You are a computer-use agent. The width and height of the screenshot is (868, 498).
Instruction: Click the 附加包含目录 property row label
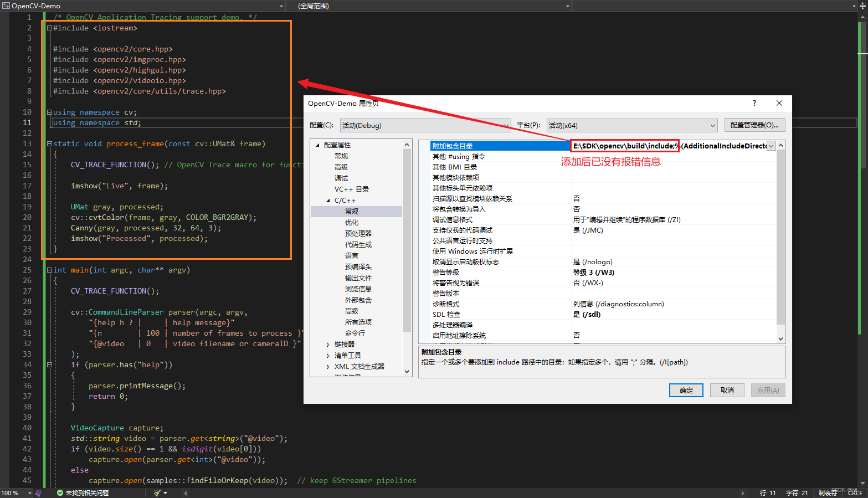(453, 146)
